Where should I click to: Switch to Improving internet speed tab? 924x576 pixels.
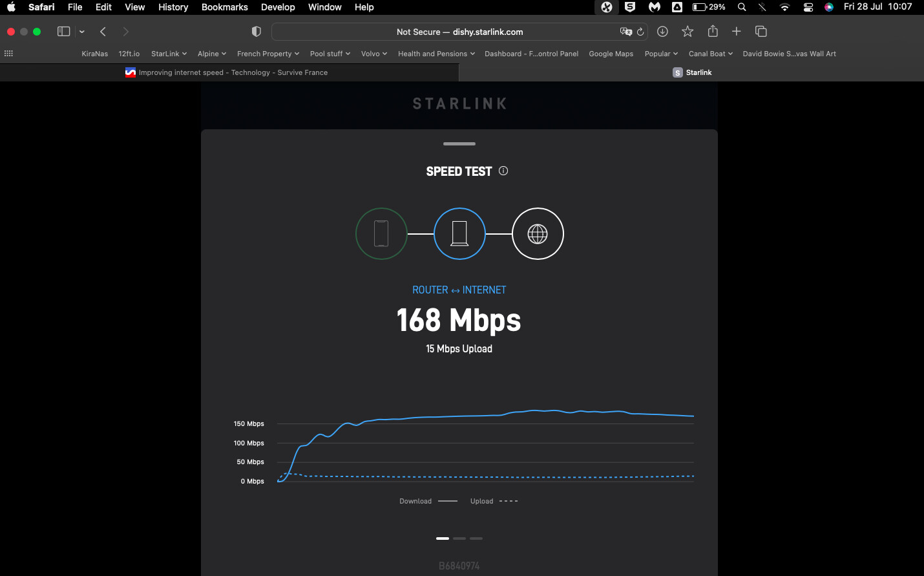click(229, 72)
